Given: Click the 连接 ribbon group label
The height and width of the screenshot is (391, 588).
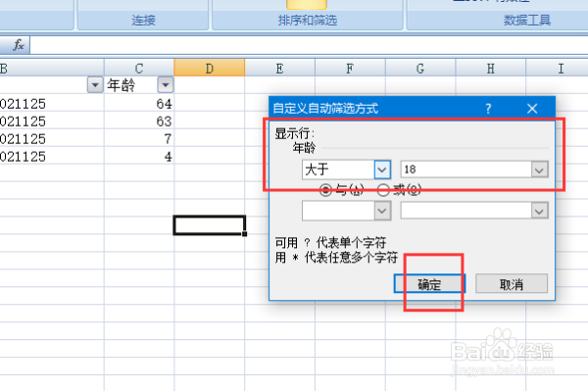Looking at the screenshot, I should (143, 20).
